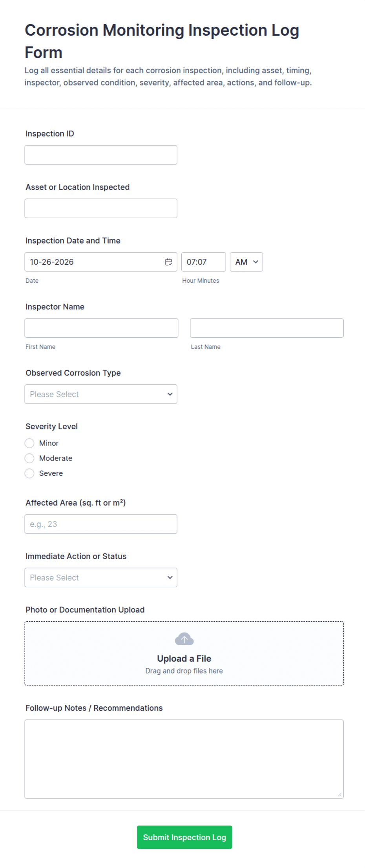Click the cloud upload icon
The image size is (365, 868).
[184, 639]
